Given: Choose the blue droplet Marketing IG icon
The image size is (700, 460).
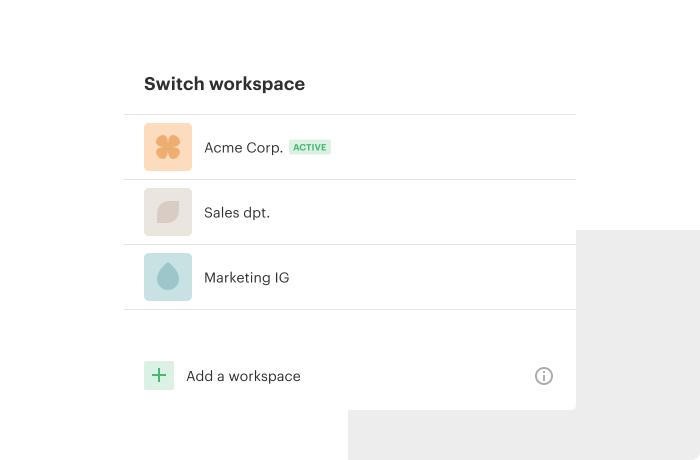Looking at the screenshot, I should click(168, 277).
